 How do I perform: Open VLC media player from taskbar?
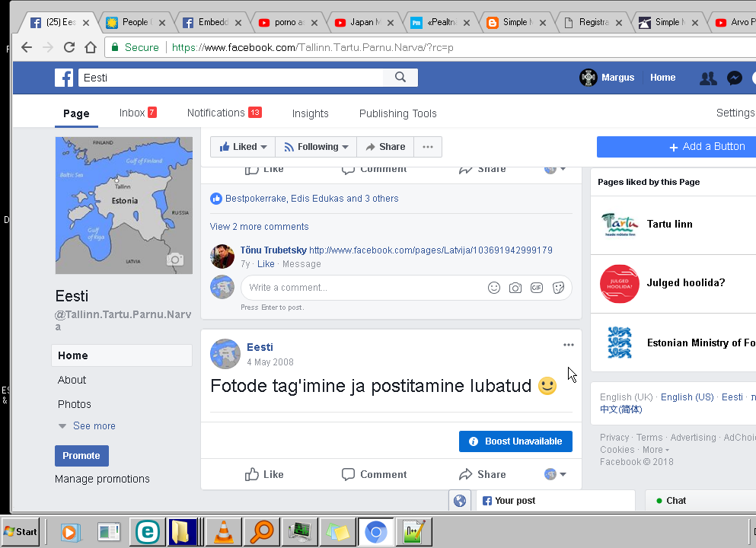click(x=224, y=532)
